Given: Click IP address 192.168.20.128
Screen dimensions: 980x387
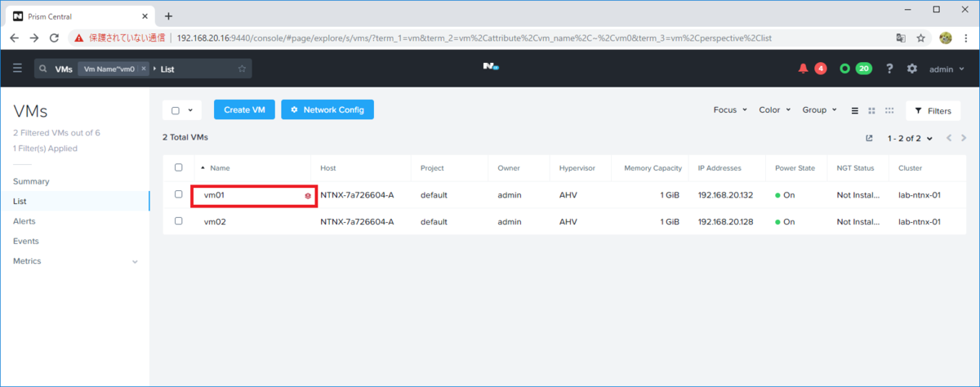Looking at the screenshot, I should pyautogui.click(x=725, y=222).
